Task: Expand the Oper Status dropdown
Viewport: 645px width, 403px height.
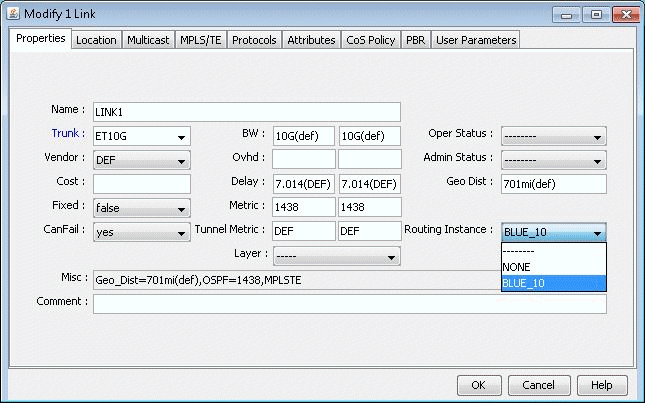Action: pyautogui.click(x=554, y=136)
